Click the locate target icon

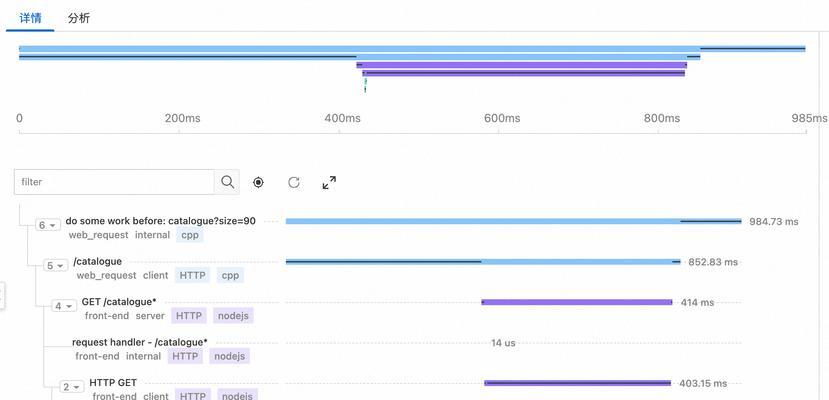click(x=258, y=182)
